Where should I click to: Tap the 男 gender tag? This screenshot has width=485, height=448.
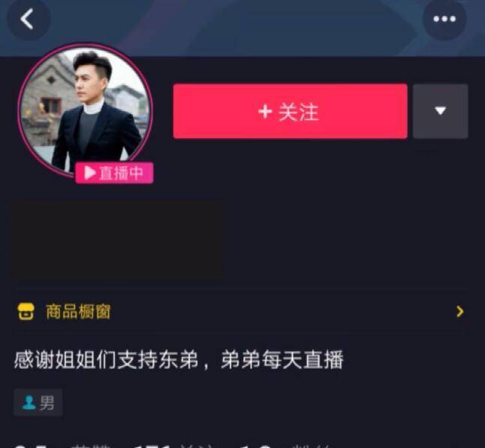(x=38, y=402)
